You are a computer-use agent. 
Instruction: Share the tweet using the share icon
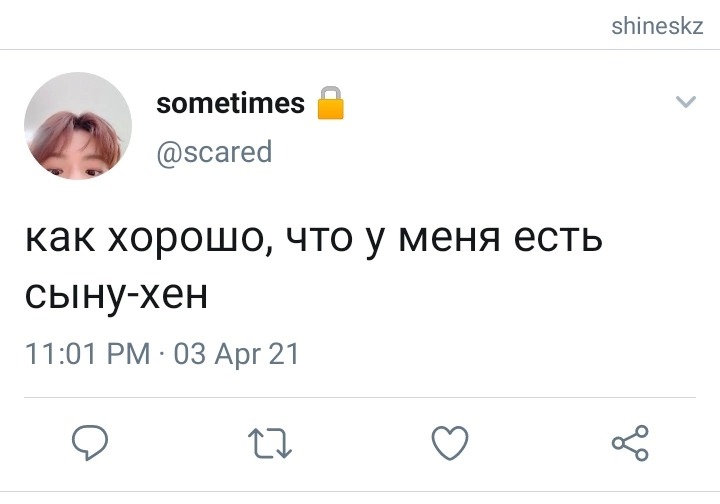[630, 443]
